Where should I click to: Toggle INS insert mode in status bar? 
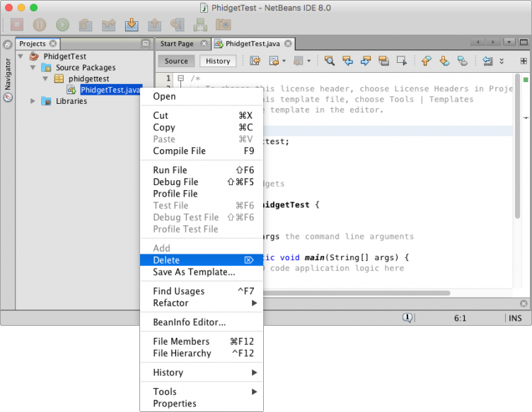tap(515, 318)
